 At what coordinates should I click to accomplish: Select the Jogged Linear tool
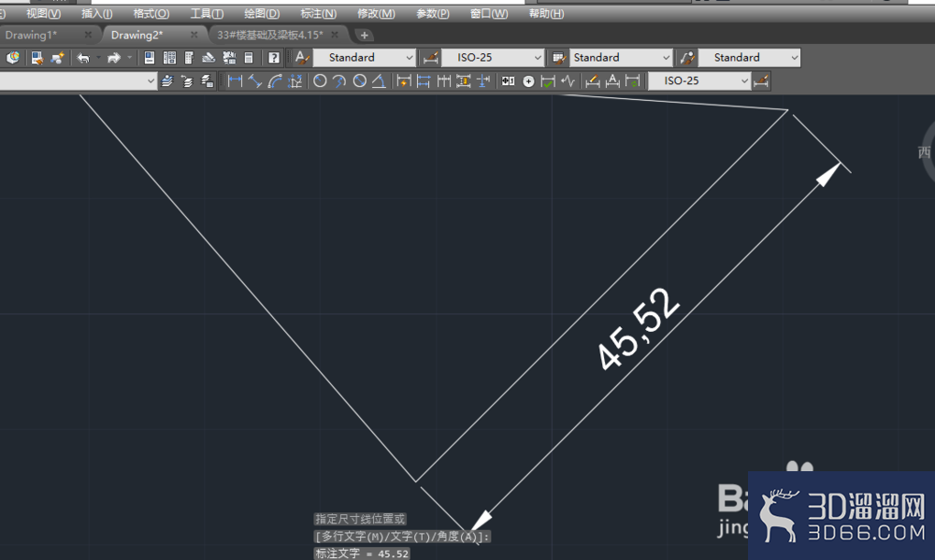coord(568,81)
